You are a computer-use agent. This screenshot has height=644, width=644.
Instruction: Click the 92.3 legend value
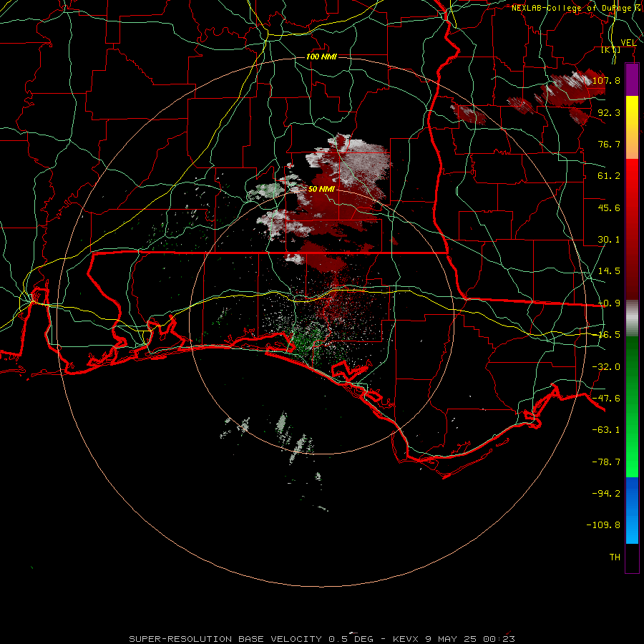[609, 112]
